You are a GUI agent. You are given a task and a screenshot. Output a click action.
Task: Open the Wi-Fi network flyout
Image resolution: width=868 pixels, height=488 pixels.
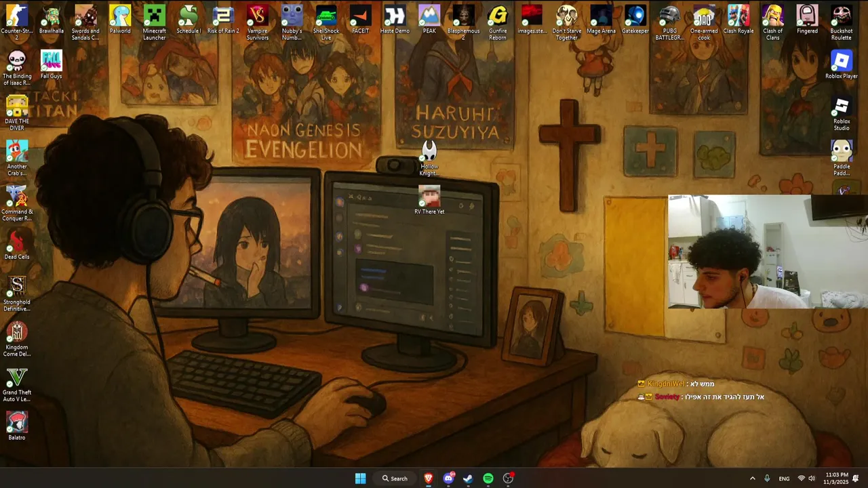[802, 479]
